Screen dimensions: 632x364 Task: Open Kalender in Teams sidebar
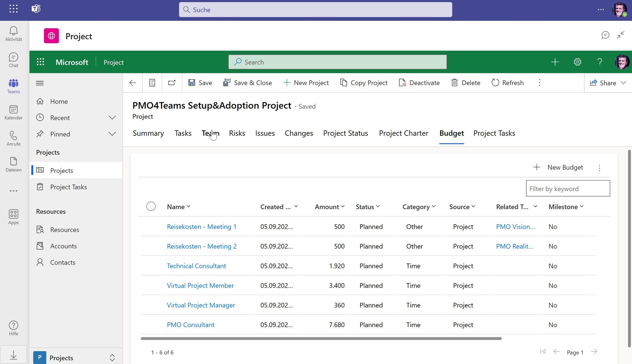click(13, 112)
